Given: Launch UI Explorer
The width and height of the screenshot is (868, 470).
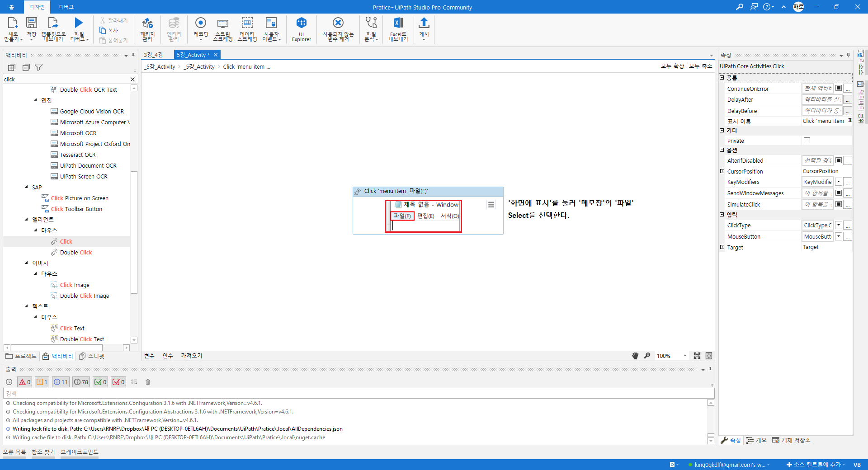Looking at the screenshot, I should (302, 29).
